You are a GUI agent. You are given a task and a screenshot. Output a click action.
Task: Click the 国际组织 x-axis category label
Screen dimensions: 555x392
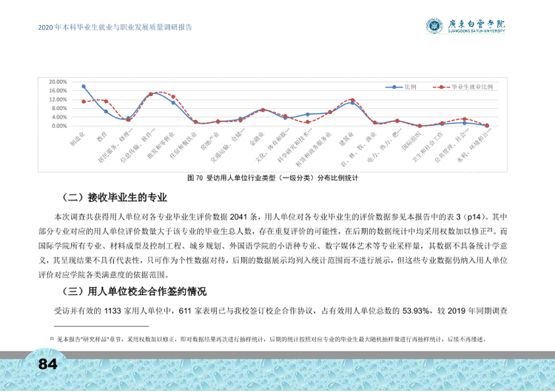(x=411, y=141)
